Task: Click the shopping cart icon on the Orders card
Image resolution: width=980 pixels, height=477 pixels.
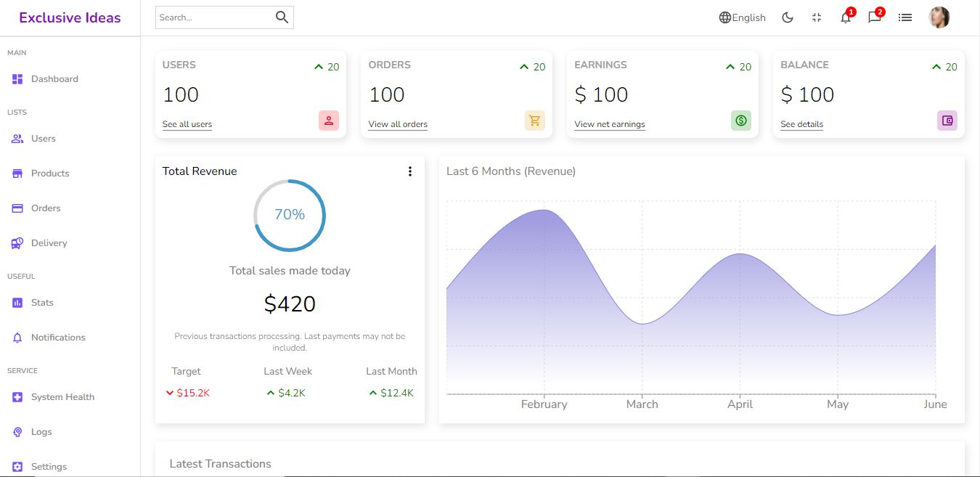Action: click(x=535, y=121)
